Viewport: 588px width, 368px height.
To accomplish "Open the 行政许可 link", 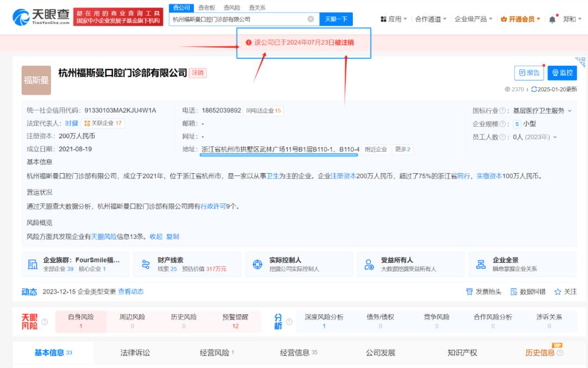I will pos(213,206).
